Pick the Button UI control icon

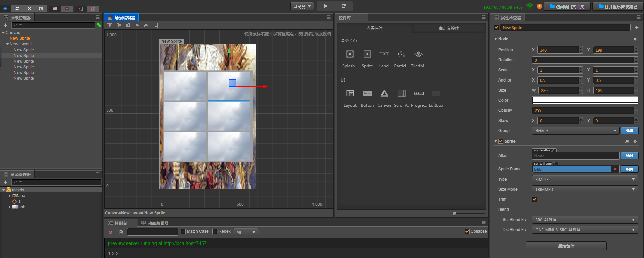tap(367, 93)
